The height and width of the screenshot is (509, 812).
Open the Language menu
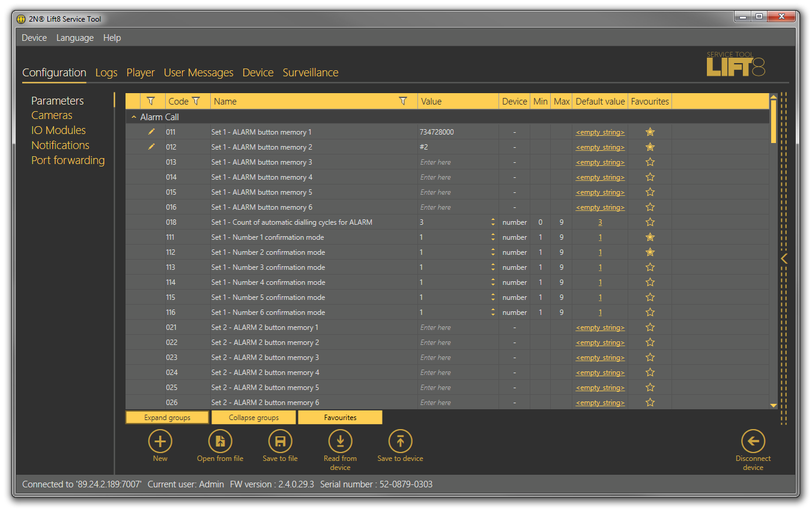(74, 38)
